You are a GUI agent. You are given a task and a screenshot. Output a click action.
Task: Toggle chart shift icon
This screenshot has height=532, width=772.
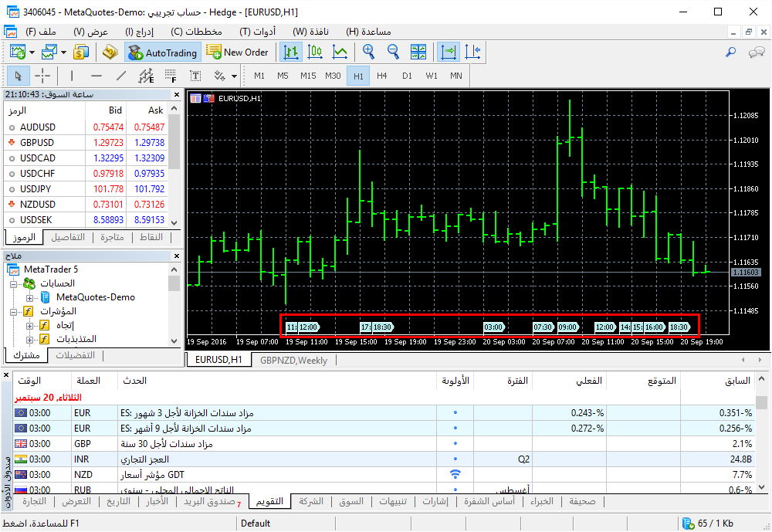472,52
